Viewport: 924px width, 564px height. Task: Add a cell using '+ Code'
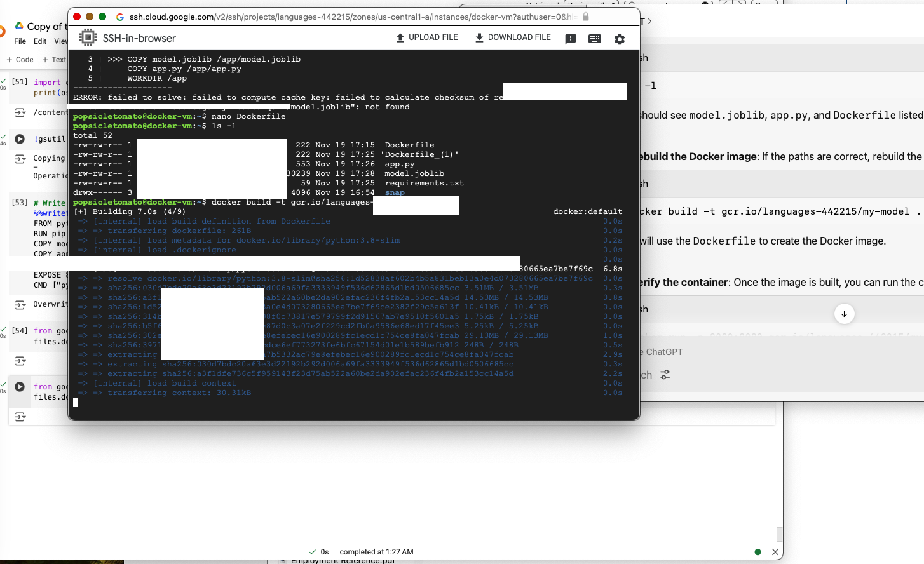[x=20, y=59]
